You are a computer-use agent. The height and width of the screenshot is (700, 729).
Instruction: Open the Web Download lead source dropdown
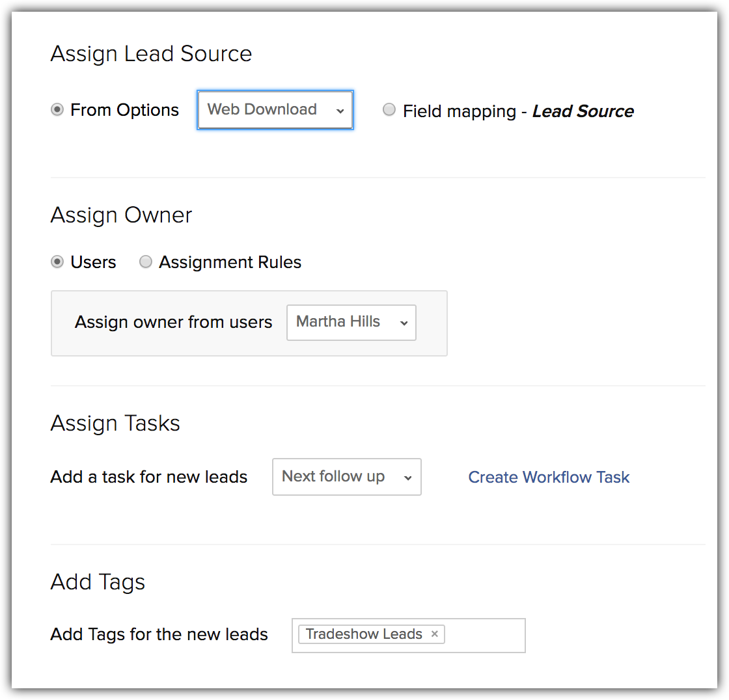[x=275, y=110]
